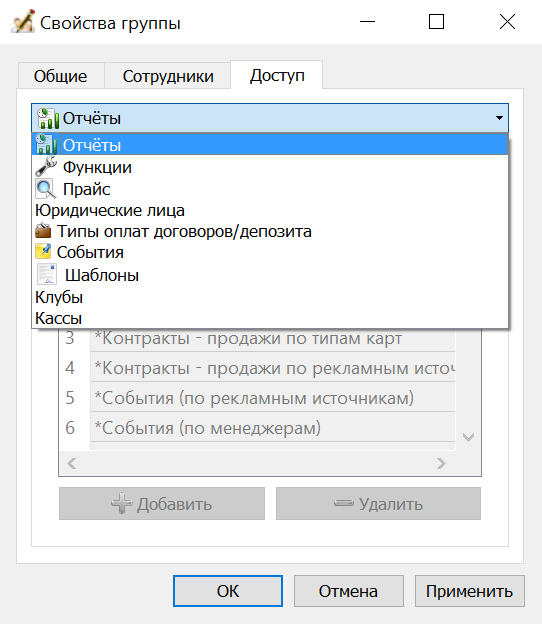Collapse the Отчёты combo box arrow
Viewport: 542px width, 624px height.
[499, 118]
